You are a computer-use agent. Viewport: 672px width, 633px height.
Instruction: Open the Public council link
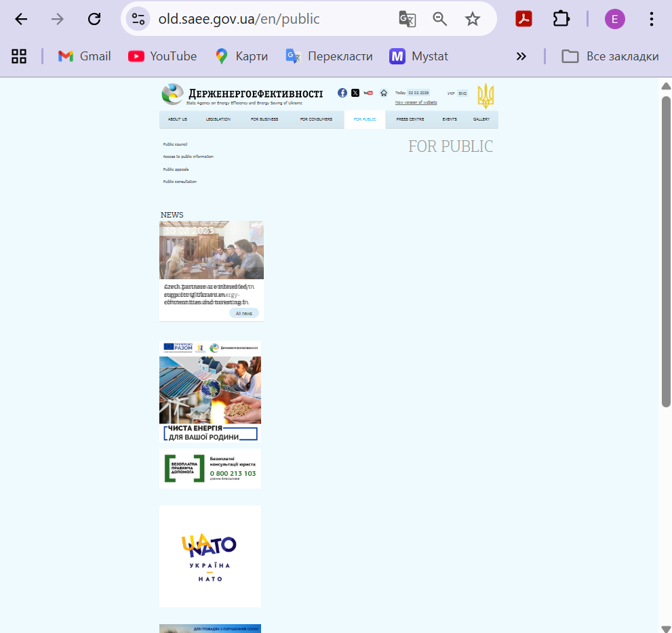pos(175,144)
